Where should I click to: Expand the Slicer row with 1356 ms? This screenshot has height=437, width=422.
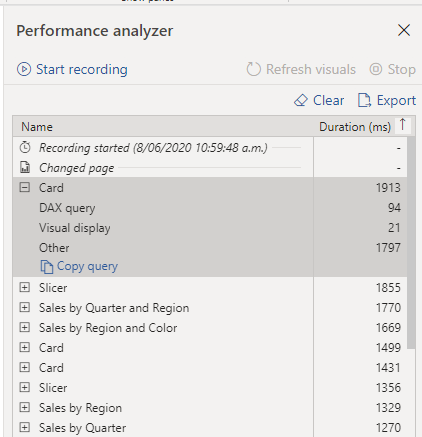(25, 387)
